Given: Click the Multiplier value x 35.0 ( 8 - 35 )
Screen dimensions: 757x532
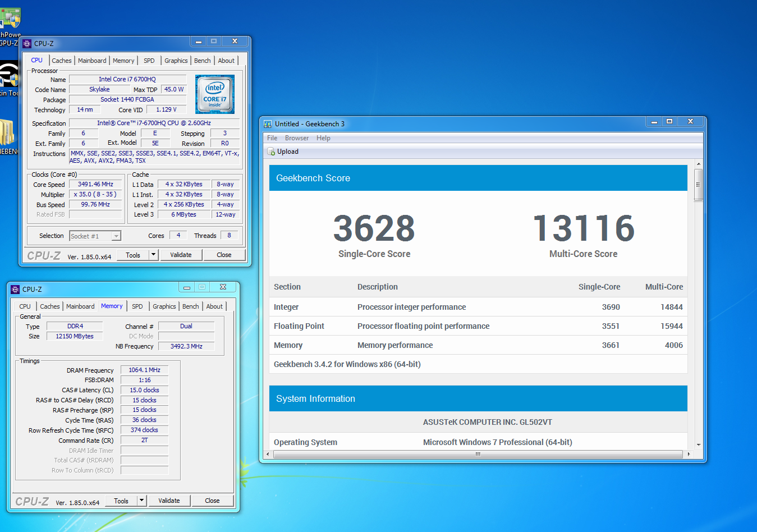Looking at the screenshot, I should tap(95, 194).
